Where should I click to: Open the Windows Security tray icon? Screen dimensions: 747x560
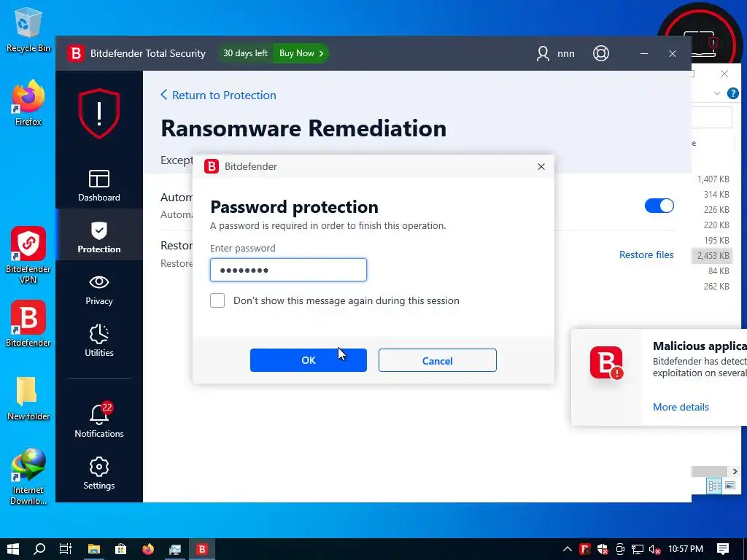602,550
